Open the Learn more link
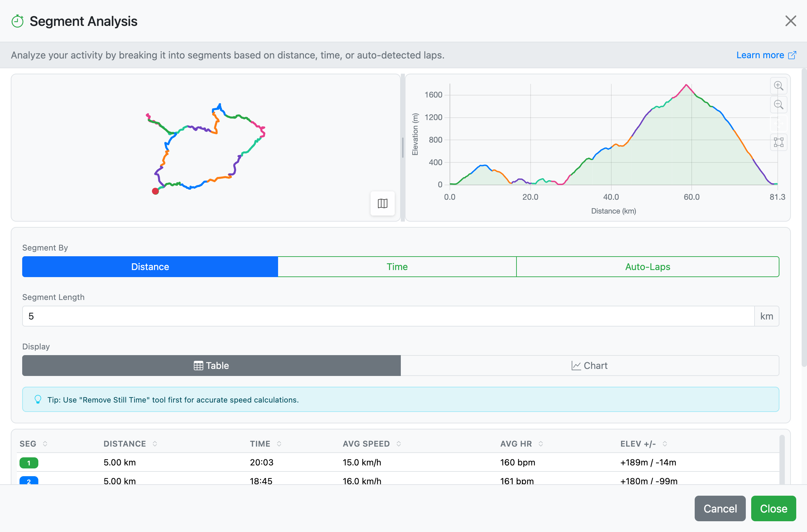 tap(766, 55)
